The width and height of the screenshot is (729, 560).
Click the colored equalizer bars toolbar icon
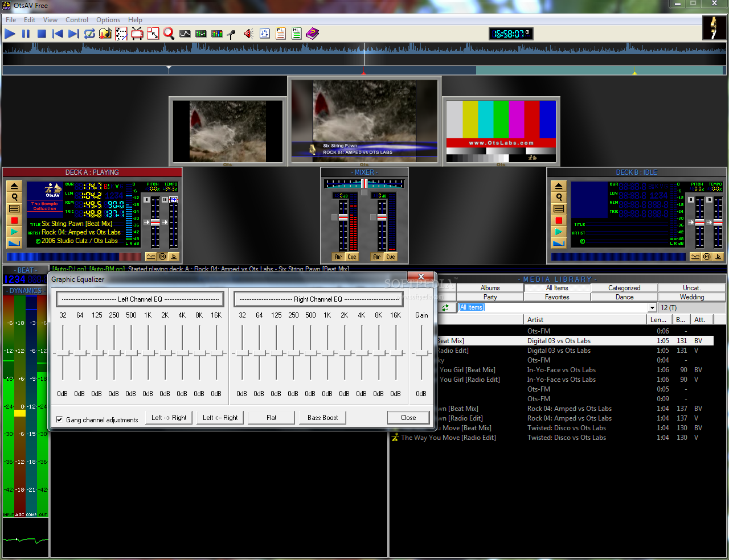coord(217,34)
